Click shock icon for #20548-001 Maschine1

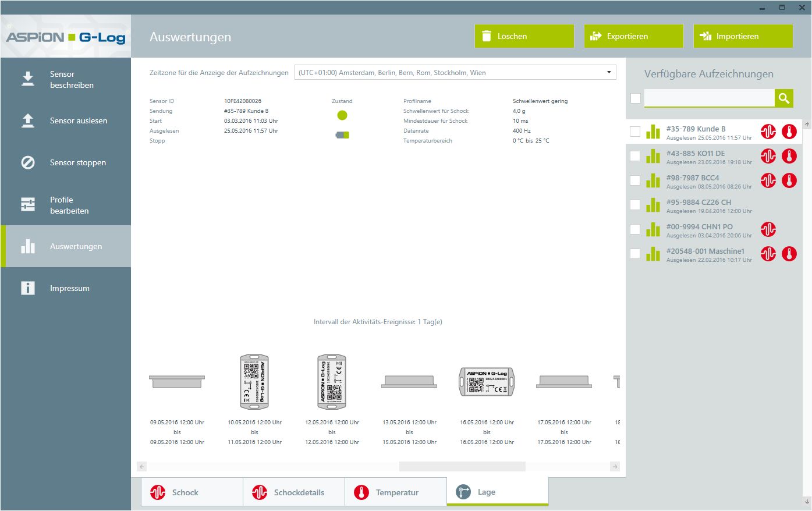[768, 254]
